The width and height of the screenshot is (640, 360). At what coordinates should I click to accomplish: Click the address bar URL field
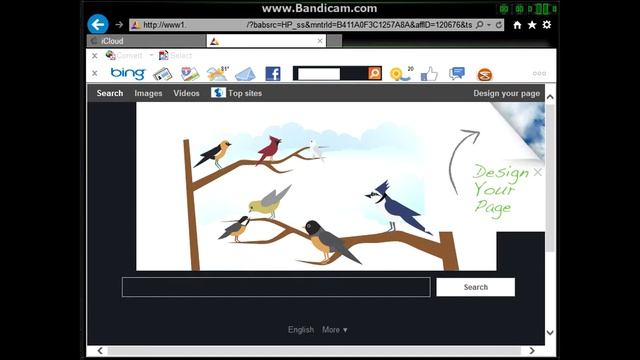(302, 25)
